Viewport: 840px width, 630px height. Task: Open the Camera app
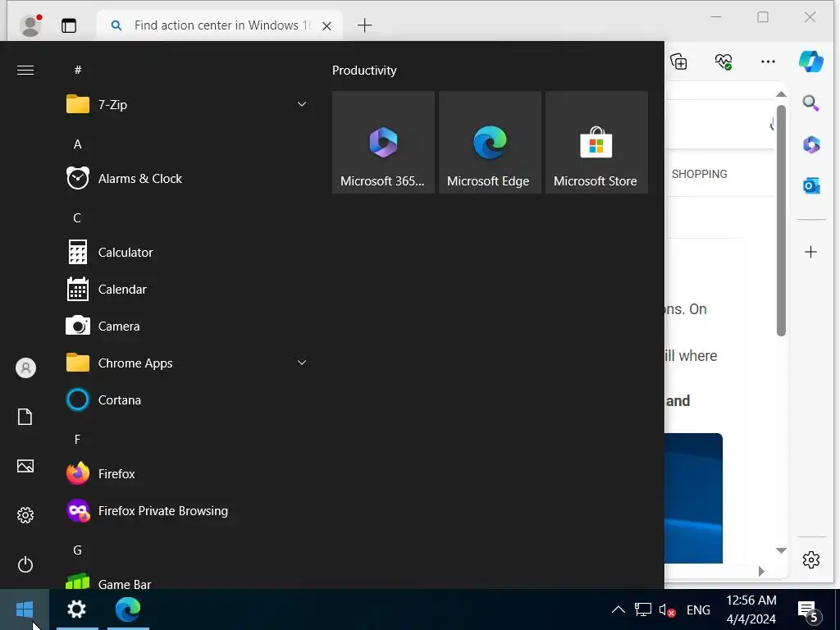[x=188, y=326]
